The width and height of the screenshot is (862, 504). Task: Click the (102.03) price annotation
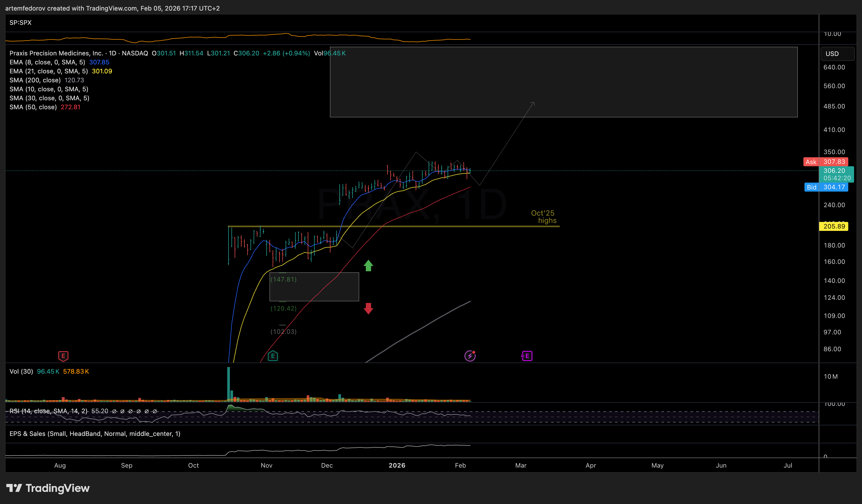click(283, 332)
